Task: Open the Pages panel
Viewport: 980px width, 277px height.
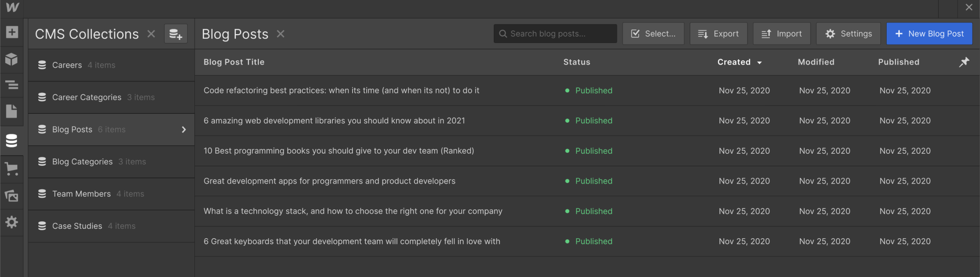Action: tap(12, 111)
